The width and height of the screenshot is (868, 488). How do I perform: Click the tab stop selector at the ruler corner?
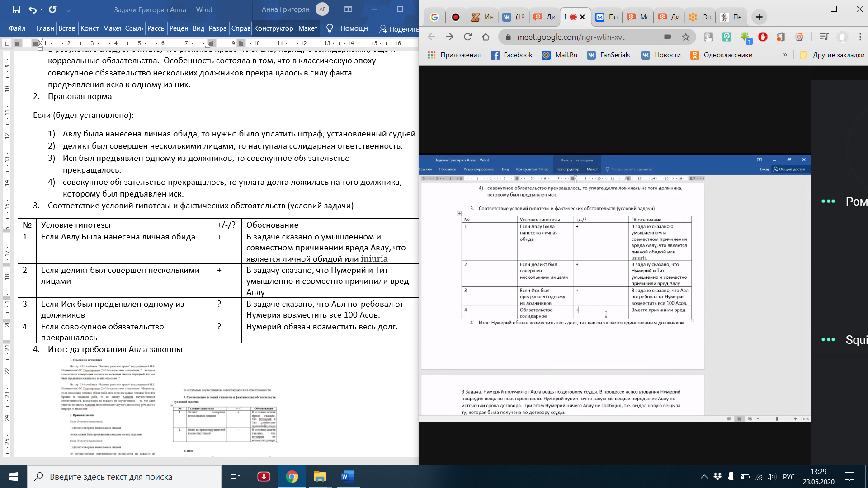pyautogui.click(x=6, y=43)
